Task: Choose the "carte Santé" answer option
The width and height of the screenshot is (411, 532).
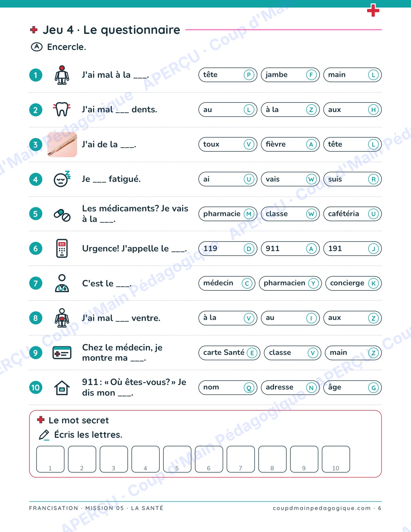Action: point(229,353)
